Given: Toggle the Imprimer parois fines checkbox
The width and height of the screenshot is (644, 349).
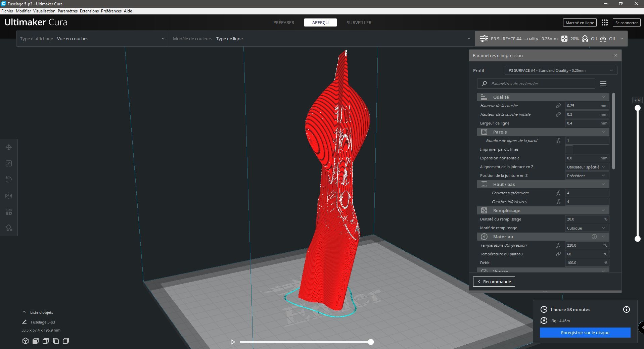Looking at the screenshot, I should [x=569, y=149].
